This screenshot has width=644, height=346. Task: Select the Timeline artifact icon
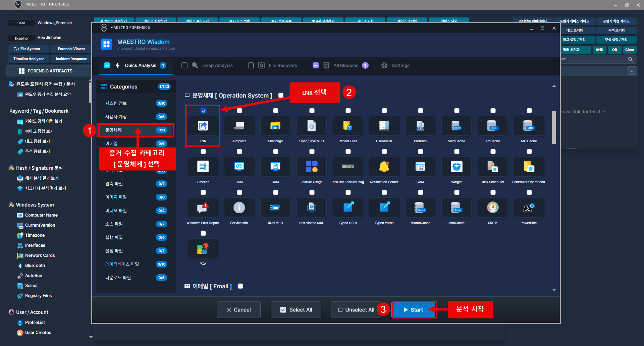(203, 167)
